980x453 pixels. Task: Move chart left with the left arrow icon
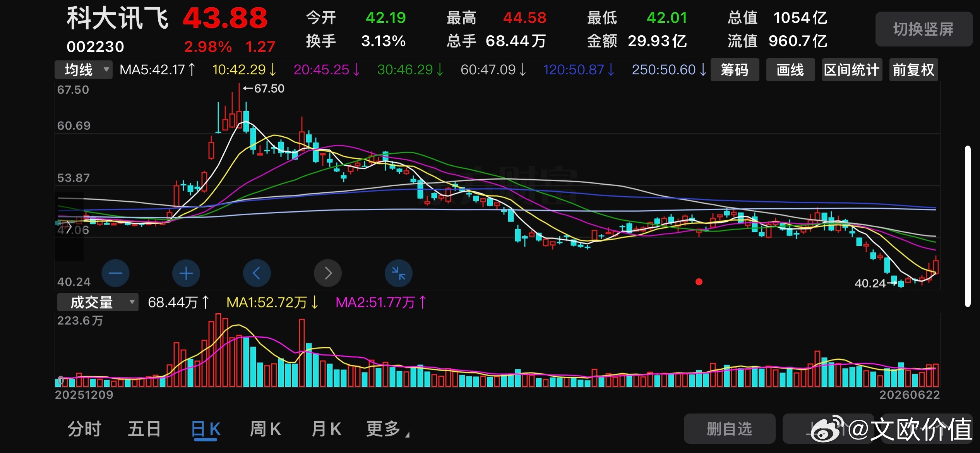click(257, 273)
